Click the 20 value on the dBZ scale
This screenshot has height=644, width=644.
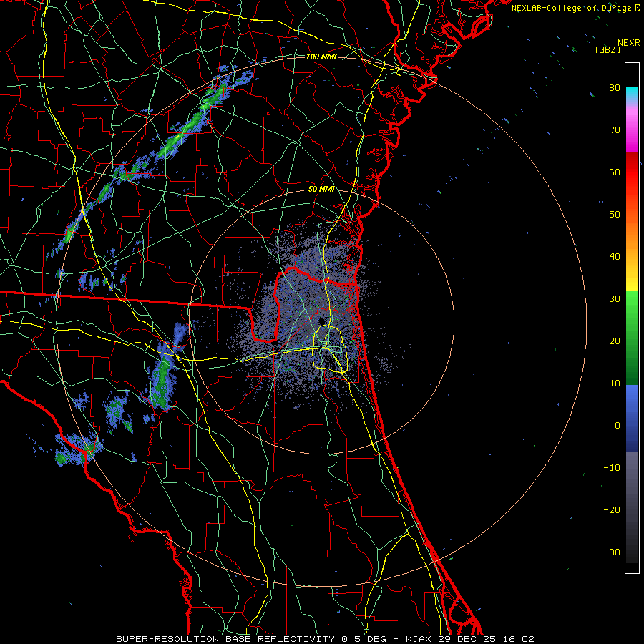coord(615,341)
